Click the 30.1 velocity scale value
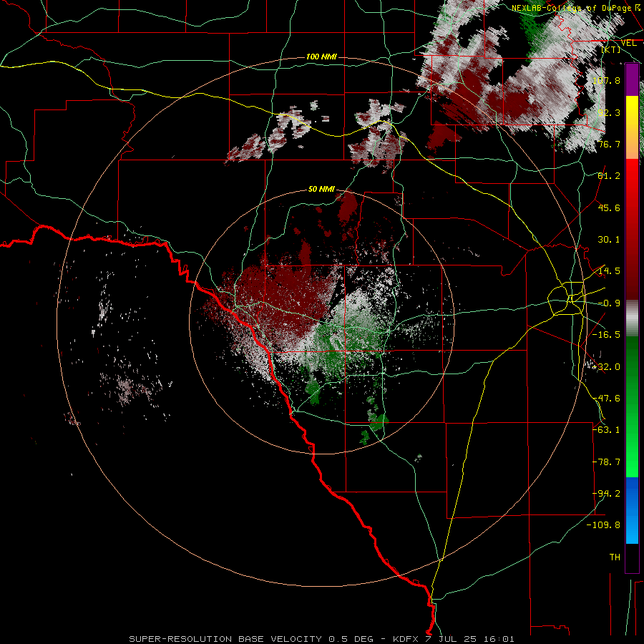 pyautogui.click(x=609, y=240)
